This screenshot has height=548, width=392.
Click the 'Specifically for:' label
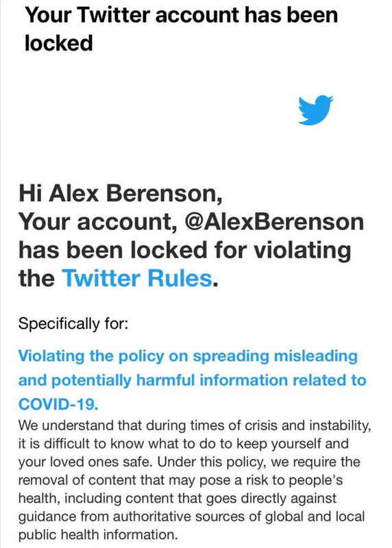(73, 323)
